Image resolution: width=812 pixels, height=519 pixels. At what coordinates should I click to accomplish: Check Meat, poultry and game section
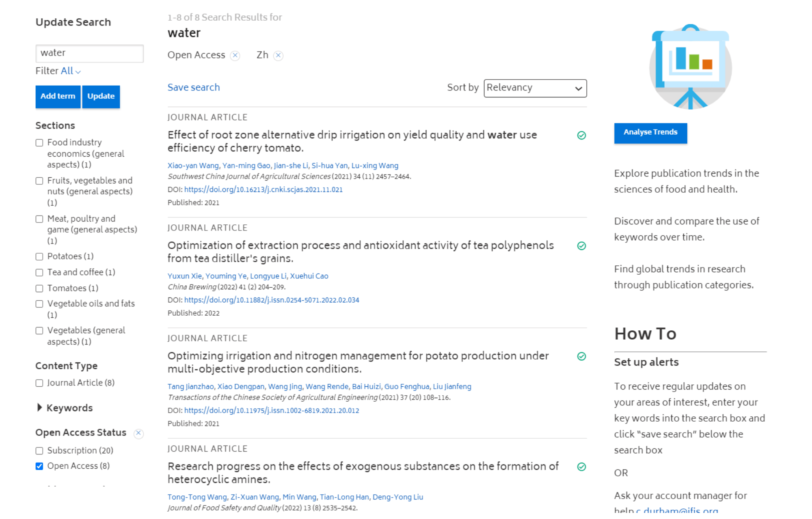(39, 219)
